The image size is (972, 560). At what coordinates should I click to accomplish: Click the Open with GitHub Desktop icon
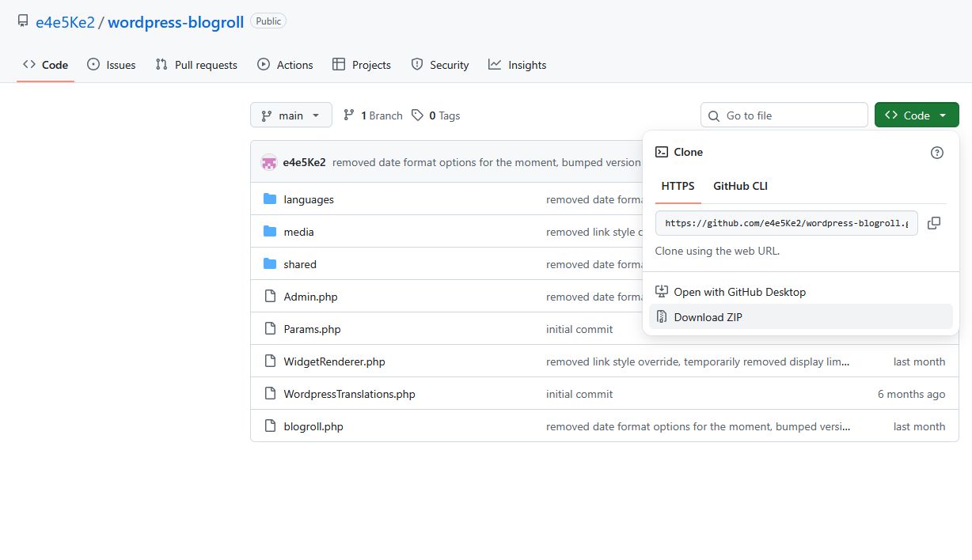pyautogui.click(x=662, y=292)
